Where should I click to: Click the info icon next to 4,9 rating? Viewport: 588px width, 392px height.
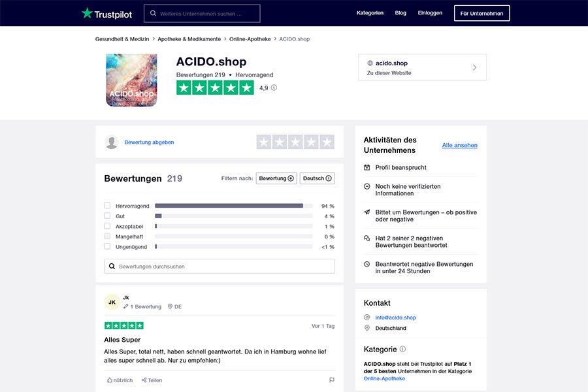point(274,88)
